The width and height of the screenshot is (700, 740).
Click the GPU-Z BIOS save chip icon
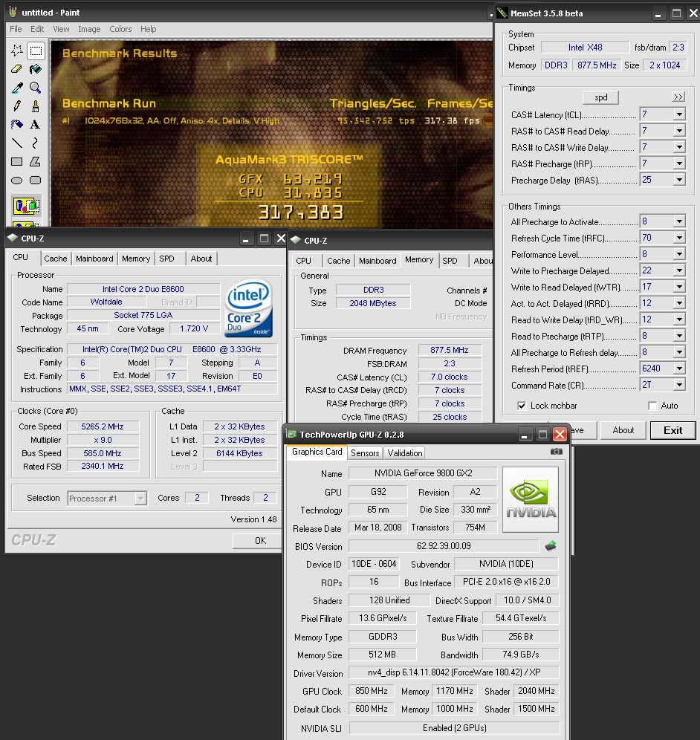click(x=551, y=546)
